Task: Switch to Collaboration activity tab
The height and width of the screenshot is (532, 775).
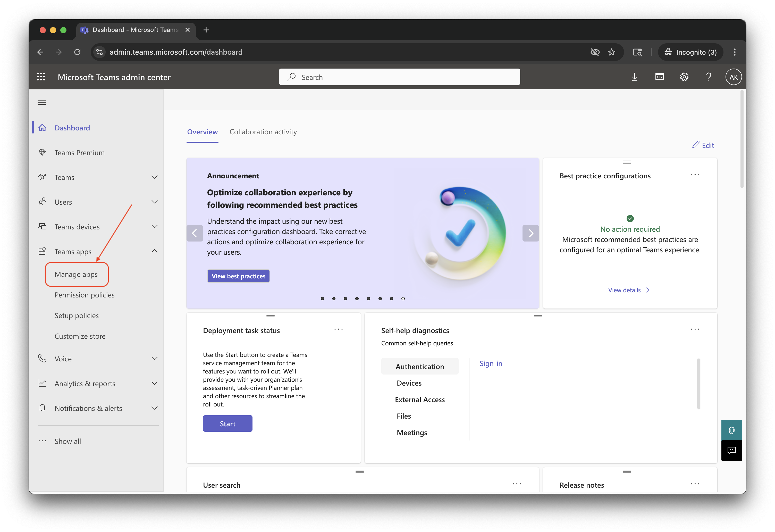Action: tap(263, 132)
